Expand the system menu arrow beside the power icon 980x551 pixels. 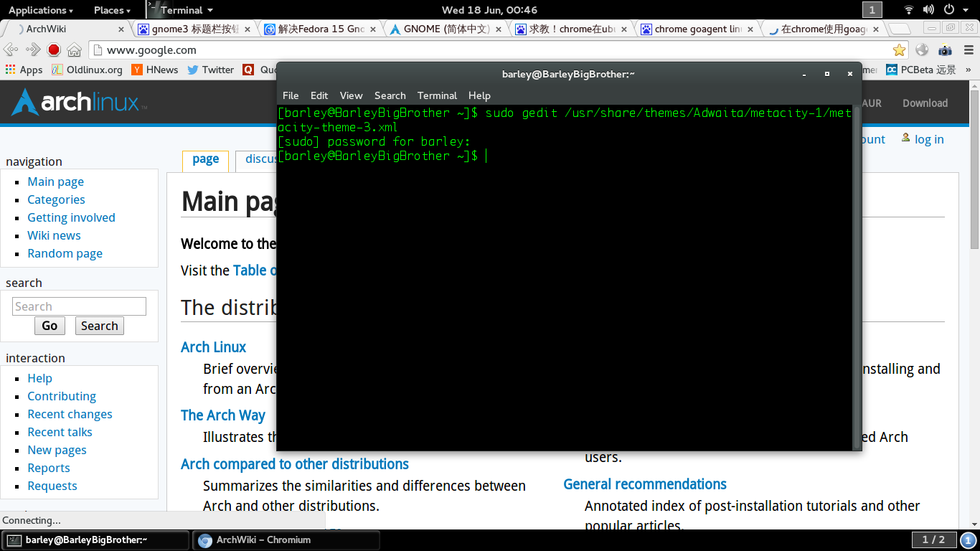click(964, 10)
